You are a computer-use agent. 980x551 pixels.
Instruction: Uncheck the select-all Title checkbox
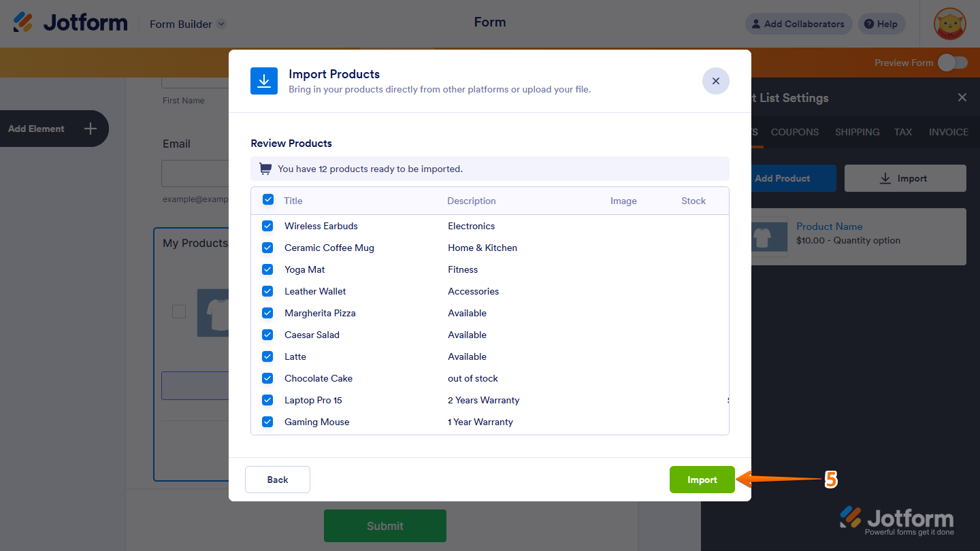pyautogui.click(x=267, y=200)
